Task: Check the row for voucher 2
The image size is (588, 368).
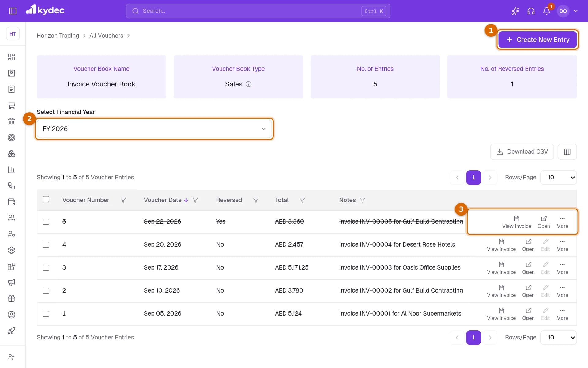Action: click(46, 291)
